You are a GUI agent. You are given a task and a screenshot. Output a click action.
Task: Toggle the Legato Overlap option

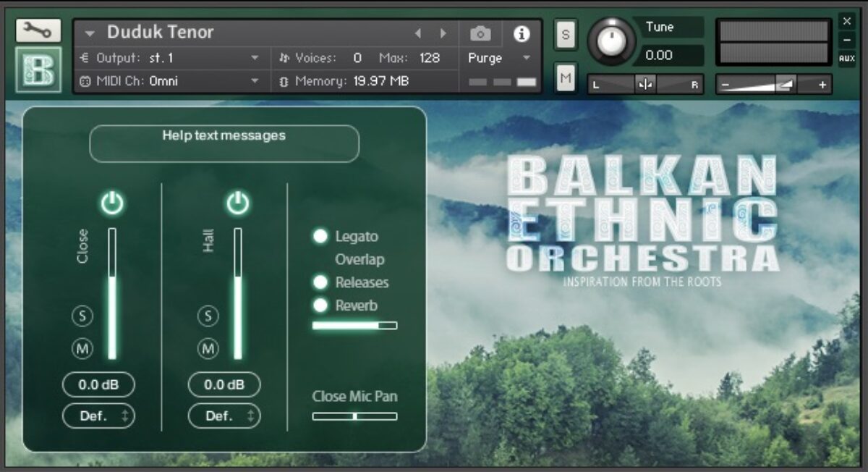tap(320, 236)
